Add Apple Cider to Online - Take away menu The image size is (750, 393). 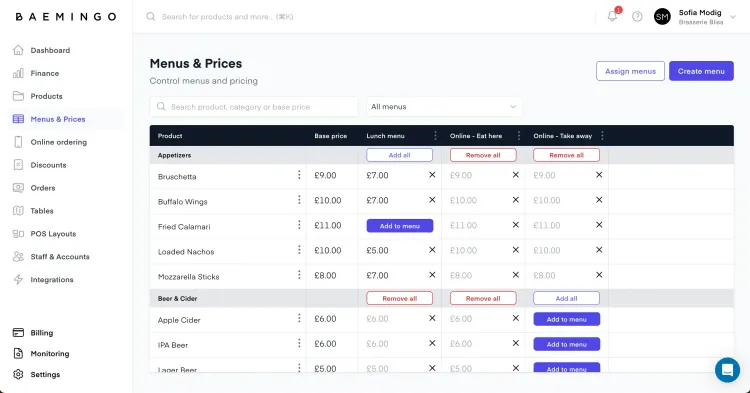(567, 319)
